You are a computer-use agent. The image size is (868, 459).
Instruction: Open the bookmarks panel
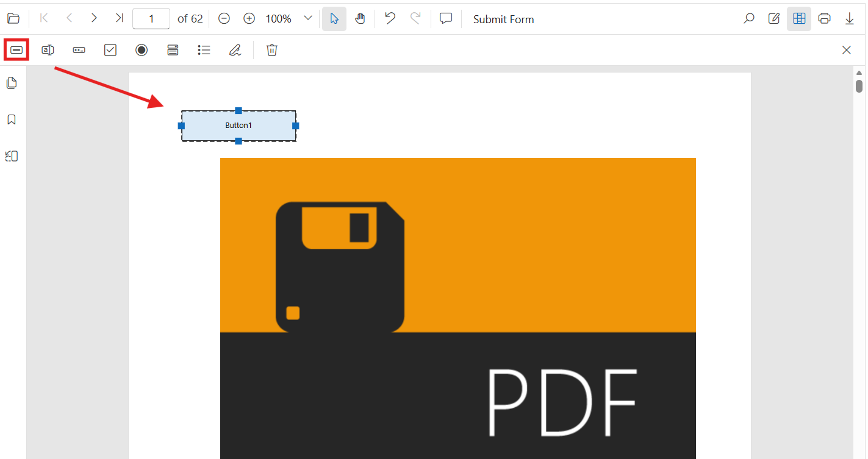point(12,119)
